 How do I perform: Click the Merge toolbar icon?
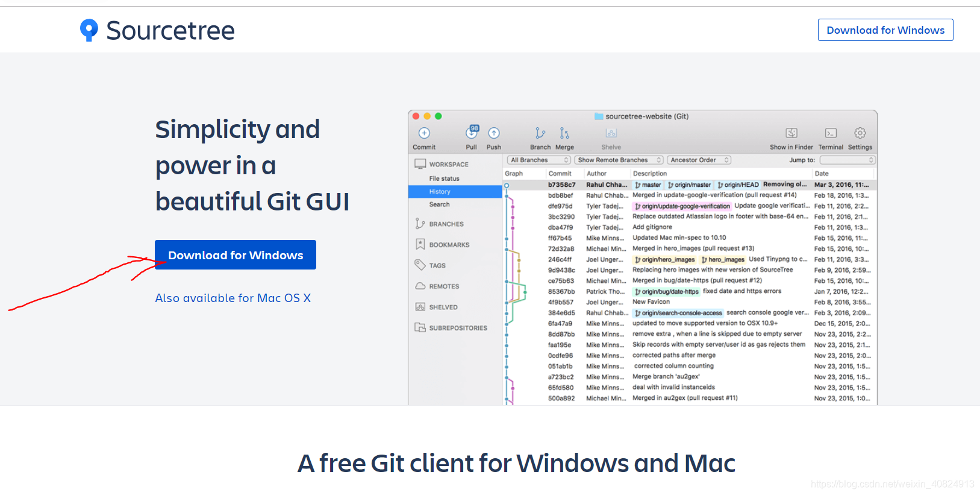click(x=564, y=133)
